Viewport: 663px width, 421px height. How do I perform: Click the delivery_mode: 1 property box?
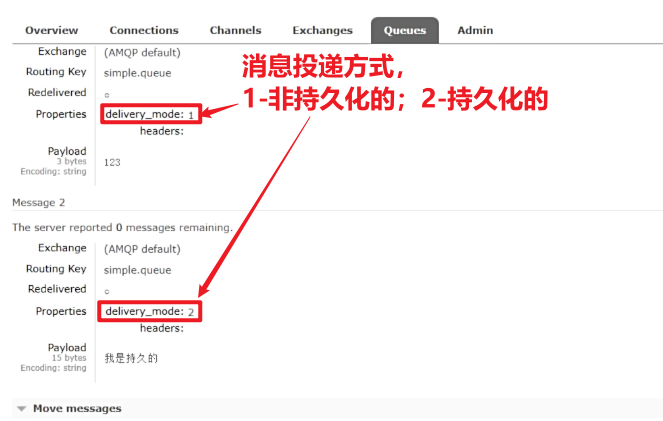tap(150, 115)
